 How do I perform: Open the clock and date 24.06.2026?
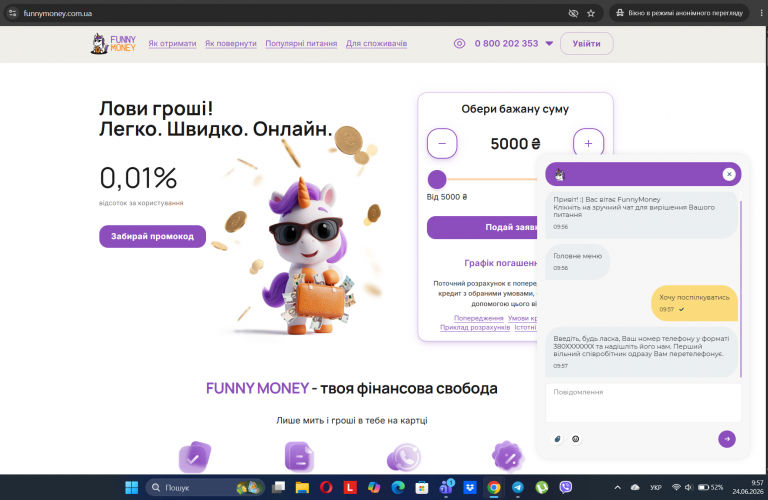coord(747,487)
